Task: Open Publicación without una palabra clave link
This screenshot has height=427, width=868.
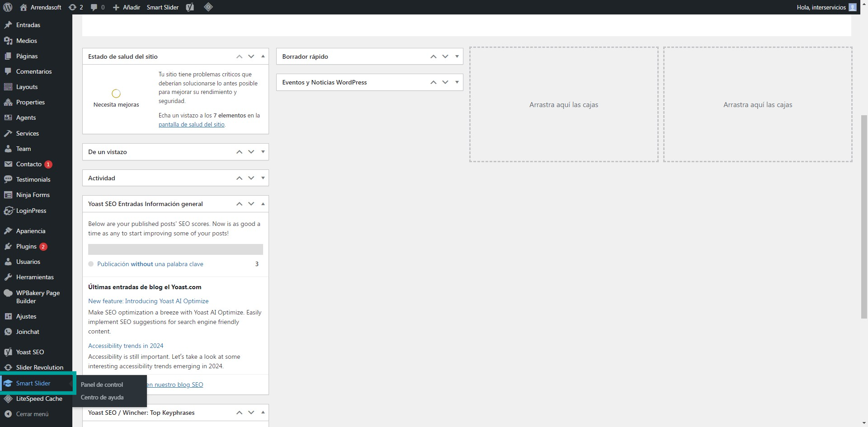Action: click(150, 264)
